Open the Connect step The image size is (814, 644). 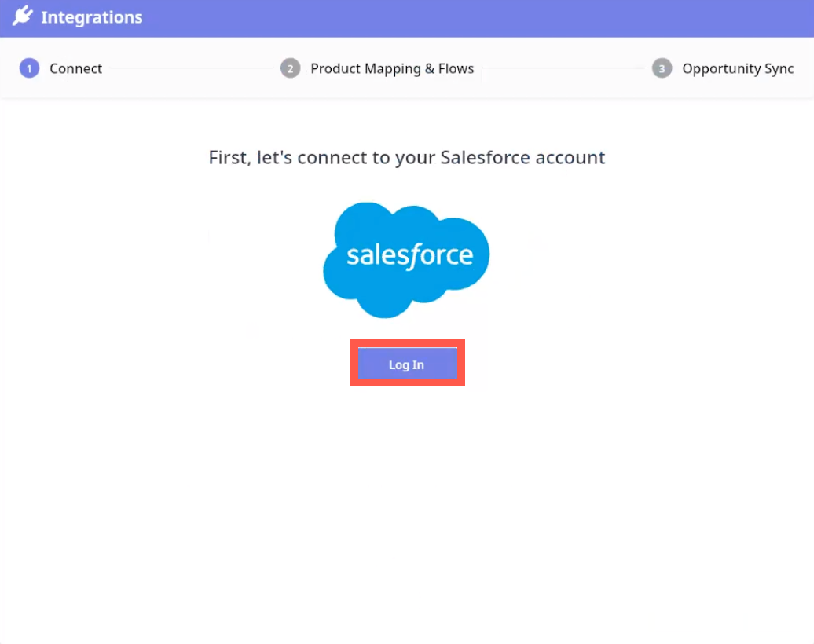point(75,68)
